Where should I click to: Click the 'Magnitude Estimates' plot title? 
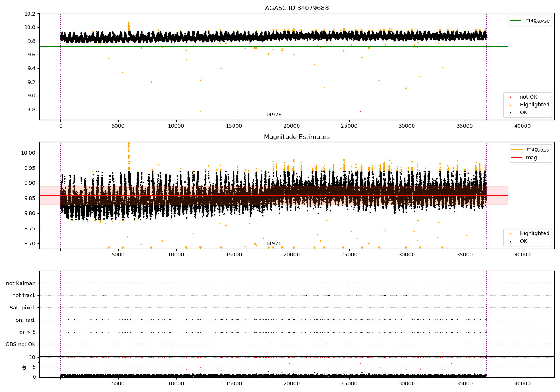297,137
